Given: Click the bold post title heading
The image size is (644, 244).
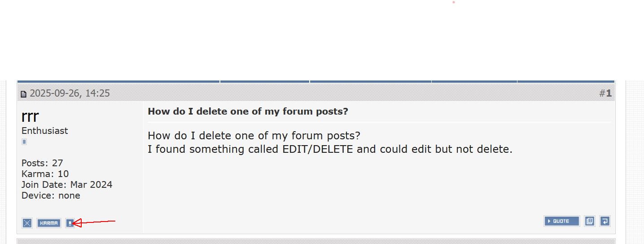Looking at the screenshot, I should 248,111.
